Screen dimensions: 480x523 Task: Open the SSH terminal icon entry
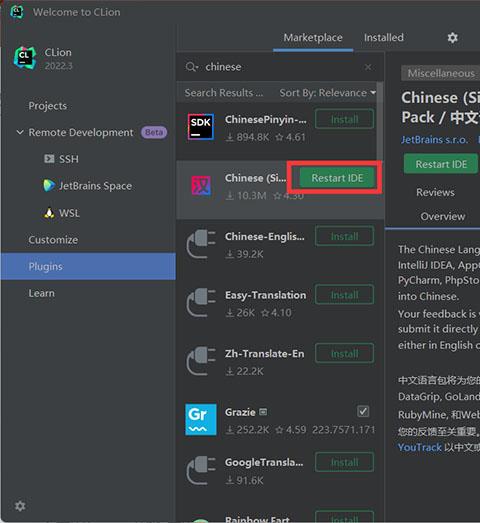(x=49, y=159)
